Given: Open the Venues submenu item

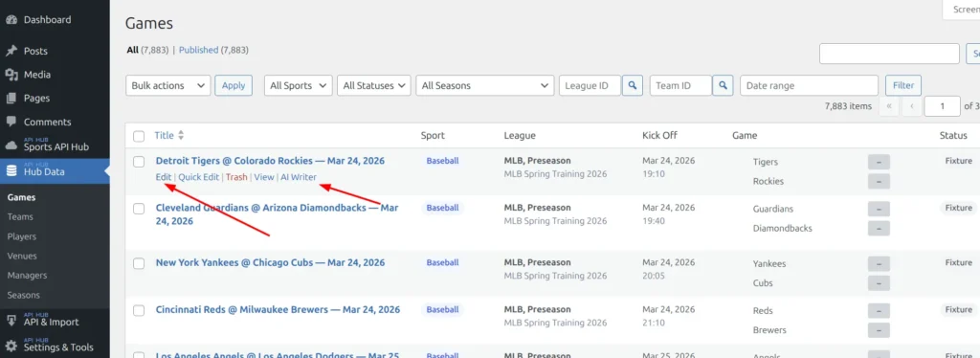Looking at the screenshot, I should coord(22,257).
